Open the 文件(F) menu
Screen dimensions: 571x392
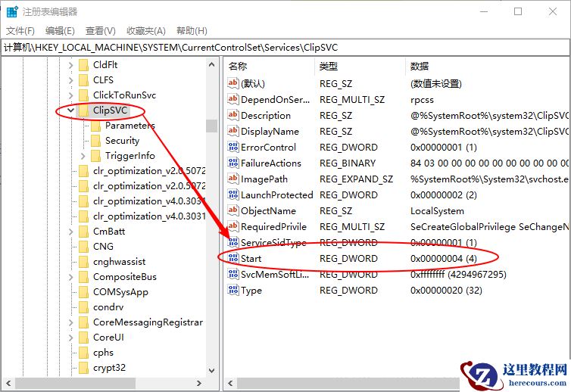[20, 31]
